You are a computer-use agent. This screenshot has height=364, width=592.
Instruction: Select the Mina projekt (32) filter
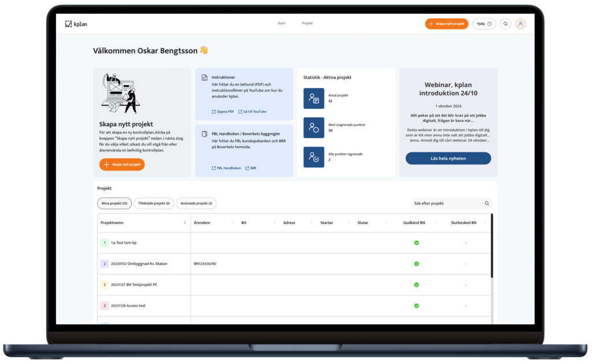click(x=114, y=203)
